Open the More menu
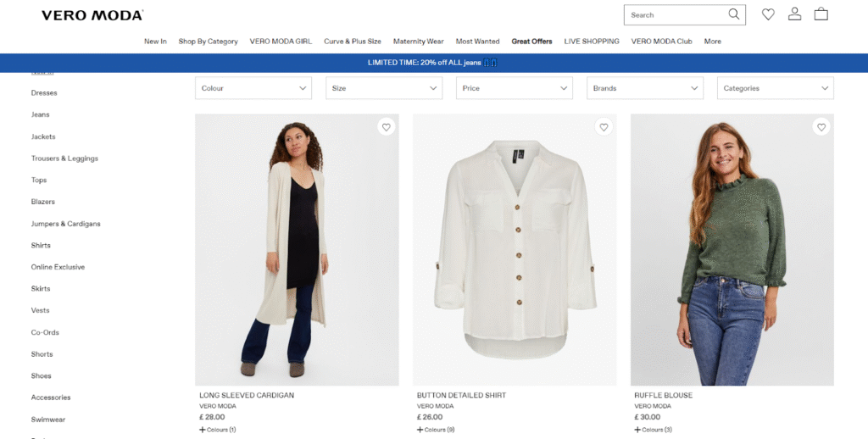This screenshot has width=868, height=439. [712, 42]
